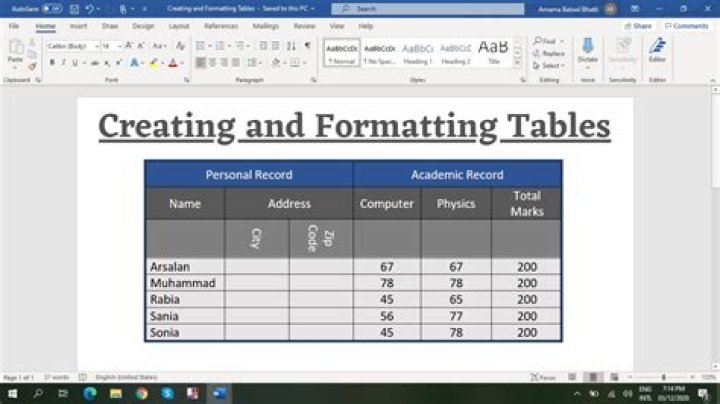
Task: Toggle Strikethrough formatting
Action: 95,63
